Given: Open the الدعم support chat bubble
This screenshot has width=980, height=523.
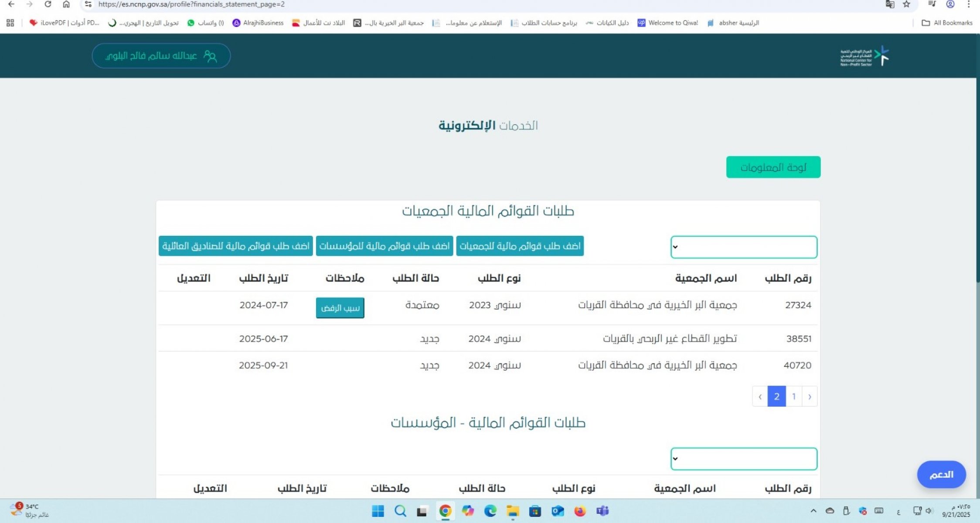Looking at the screenshot, I should [941, 475].
